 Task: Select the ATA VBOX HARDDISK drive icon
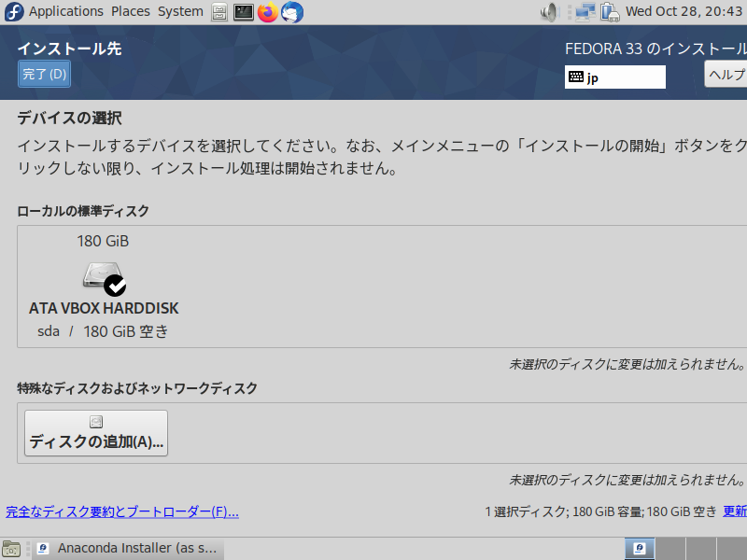(x=105, y=278)
